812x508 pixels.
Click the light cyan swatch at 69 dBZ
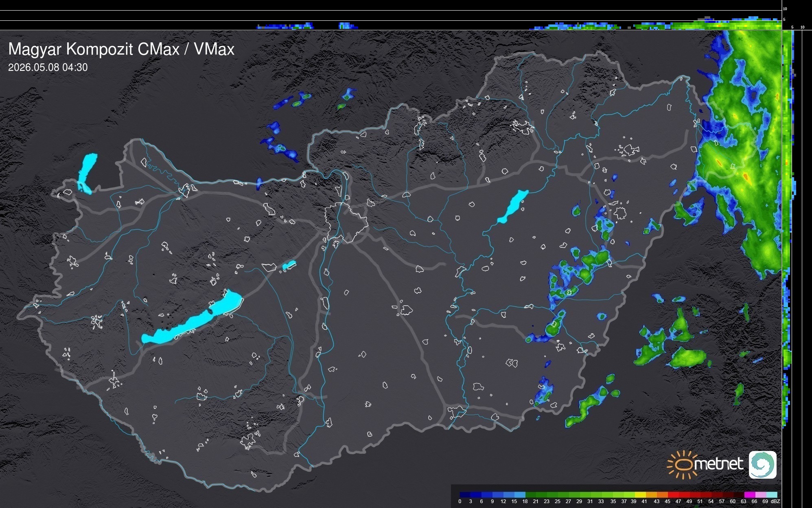pyautogui.click(x=772, y=495)
